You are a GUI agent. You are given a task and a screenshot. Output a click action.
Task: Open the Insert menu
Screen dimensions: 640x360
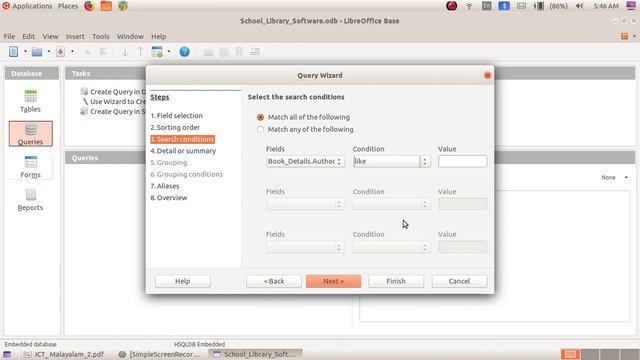coord(75,36)
